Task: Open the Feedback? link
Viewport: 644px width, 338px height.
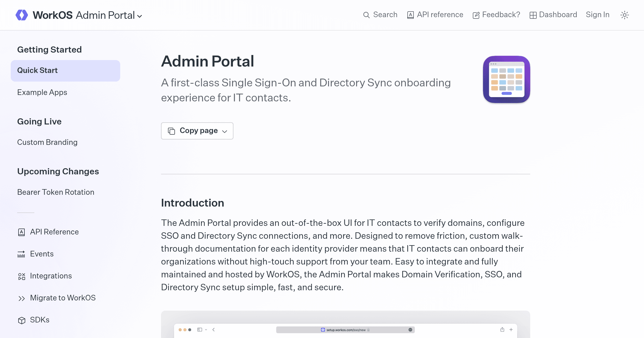Action: coord(501,14)
